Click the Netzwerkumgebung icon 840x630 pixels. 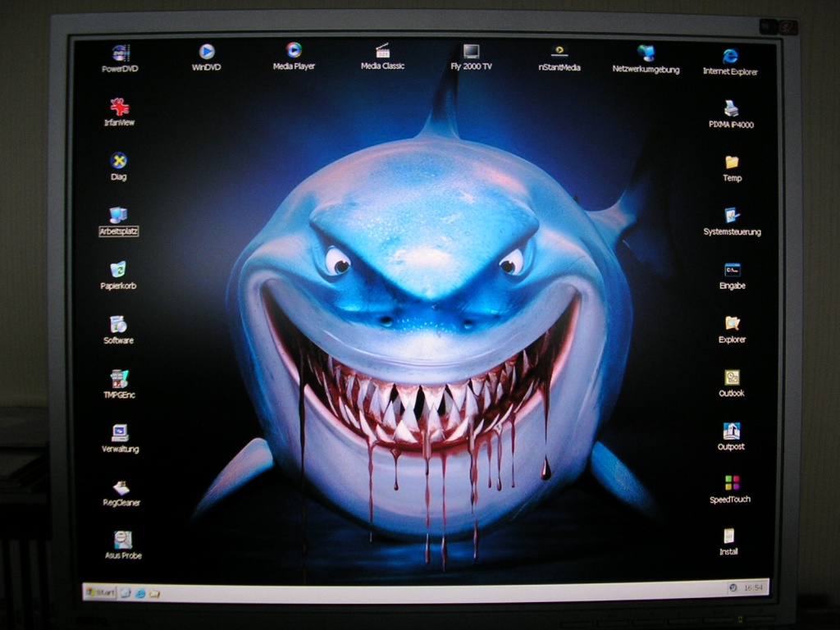(646, 54)
